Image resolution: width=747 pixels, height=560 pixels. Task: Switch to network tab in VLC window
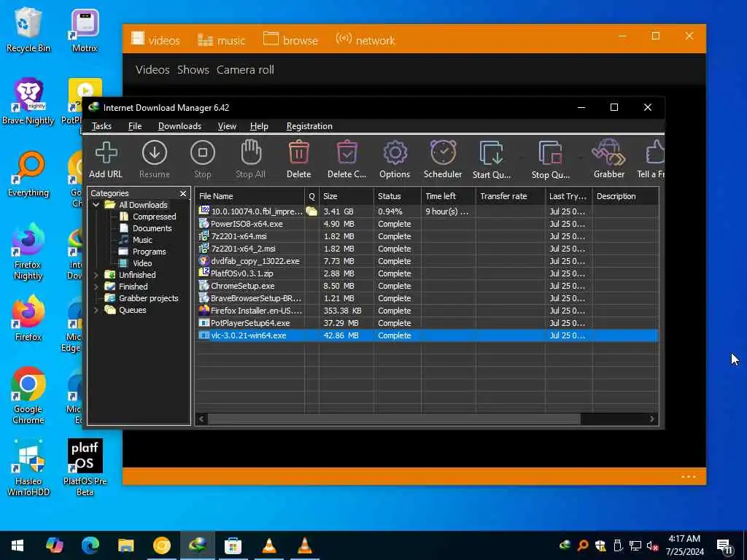pyautogui.click(x=365, y=40)
